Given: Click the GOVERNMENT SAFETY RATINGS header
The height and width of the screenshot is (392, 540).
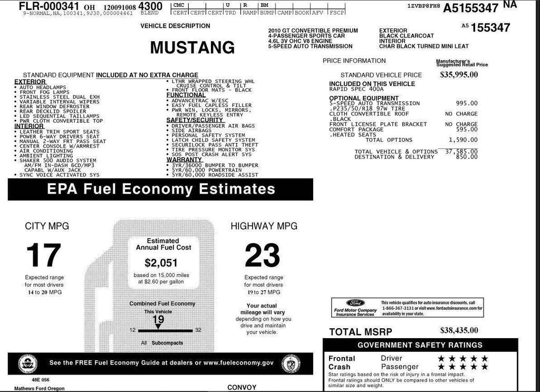Looking at the screenshot, I should 420,345.
